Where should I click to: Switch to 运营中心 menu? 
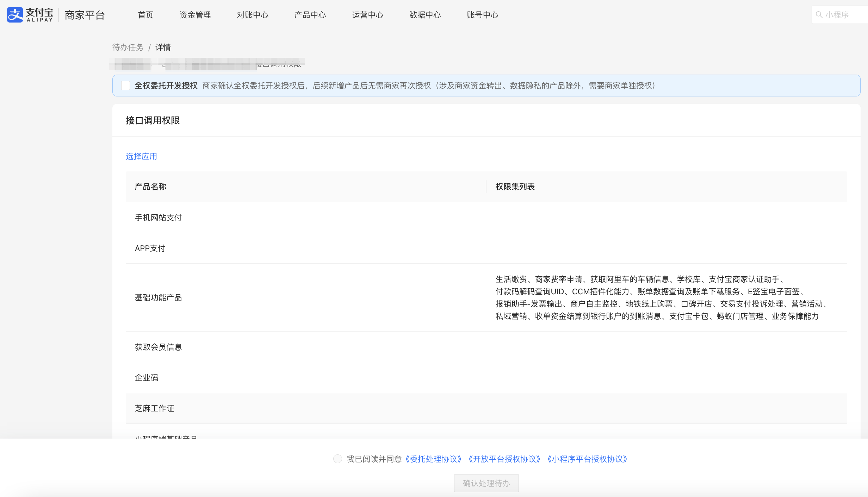tap(367, 15)
